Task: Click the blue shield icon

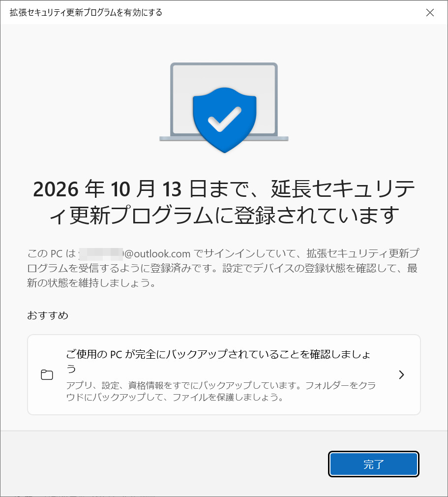Action: (224, 120)
